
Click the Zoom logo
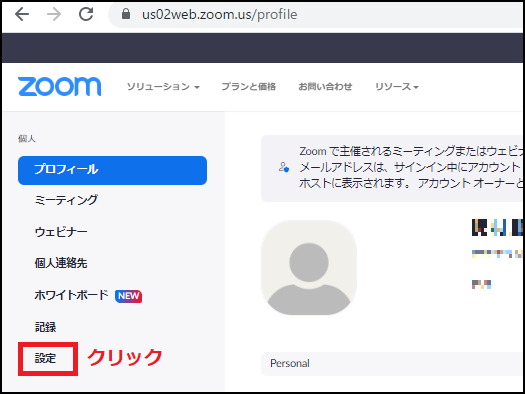tap(60, 86)
